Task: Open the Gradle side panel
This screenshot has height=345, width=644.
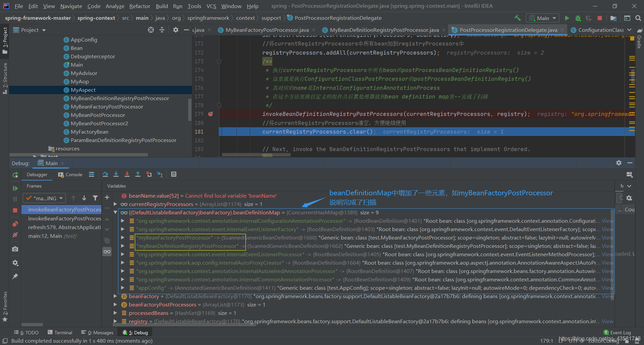Action: (x=639, y=39)
